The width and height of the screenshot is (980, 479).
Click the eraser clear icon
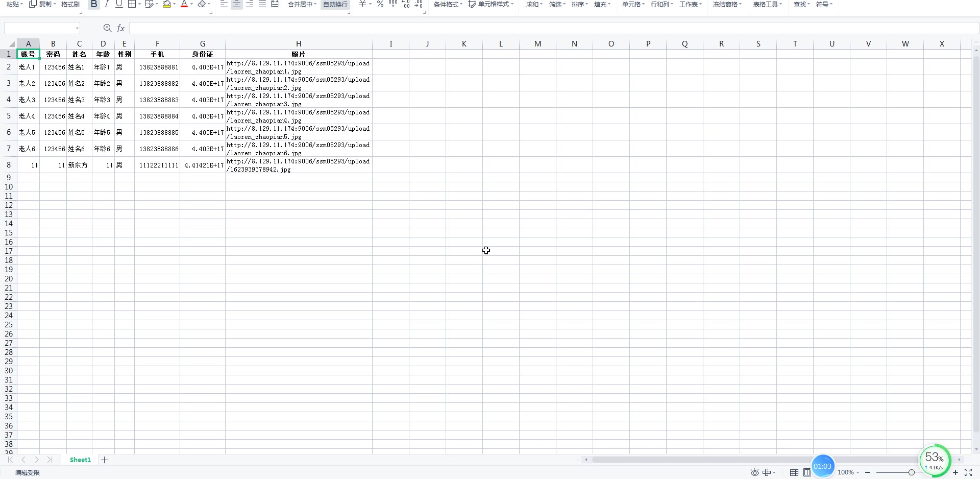point(202,4)
